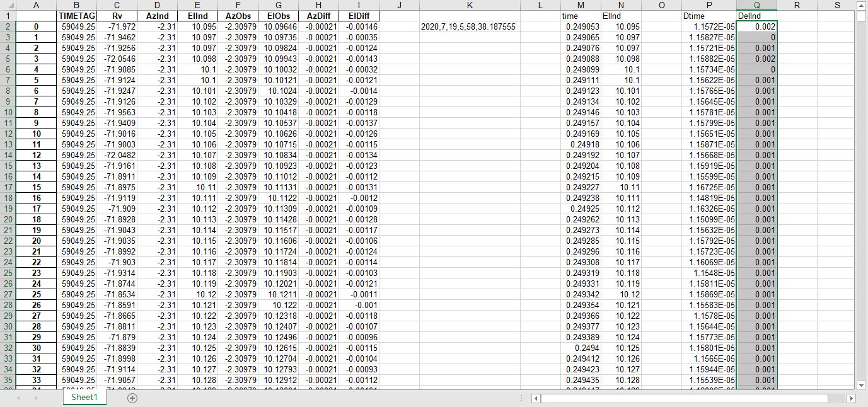Click the TIMETAG header cell
The image size is (868, 407).
[76, 16]
